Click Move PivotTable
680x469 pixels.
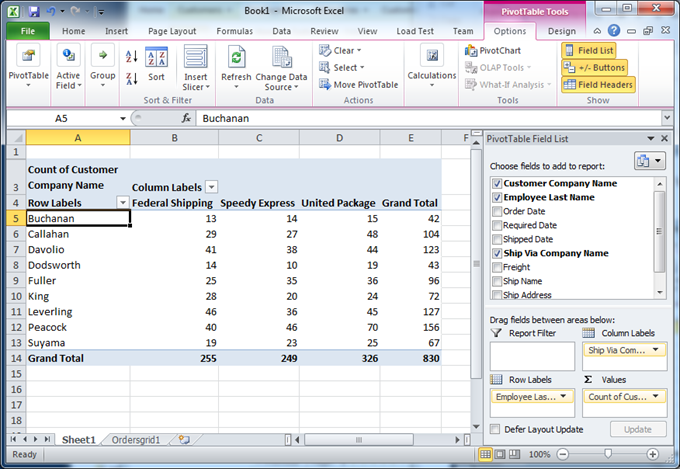[358, 85]
